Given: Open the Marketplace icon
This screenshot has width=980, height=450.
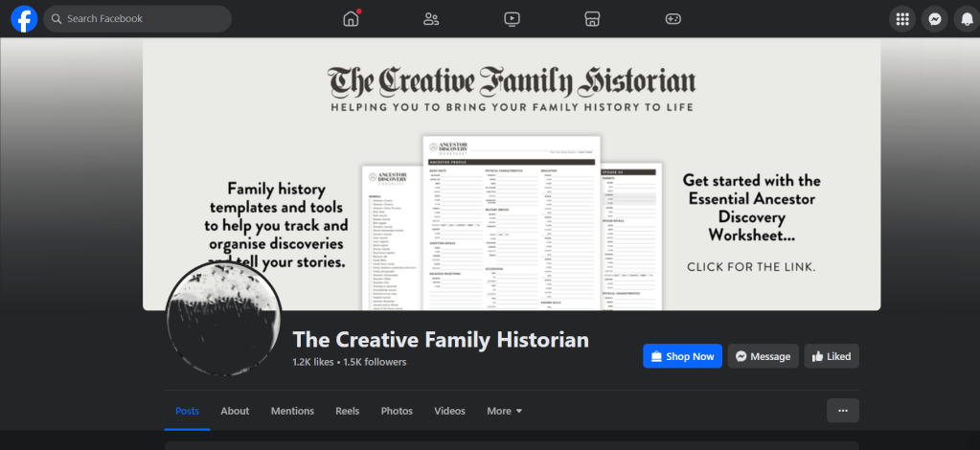Looking at the screenshot, I should click(592, 19).
